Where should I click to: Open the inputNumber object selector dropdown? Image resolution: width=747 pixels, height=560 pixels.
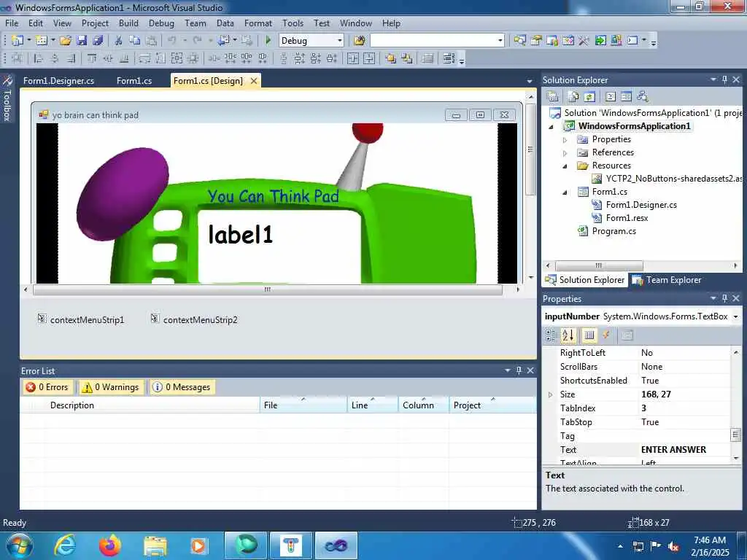(x=736, y=316)
